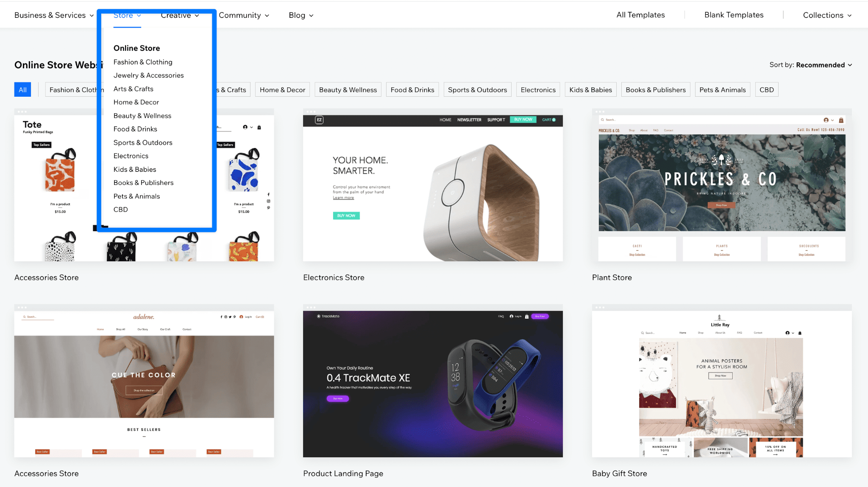The image size is (868, 487).
Task: Click the Electronics store template thumbnail
Action: point(434,185)
